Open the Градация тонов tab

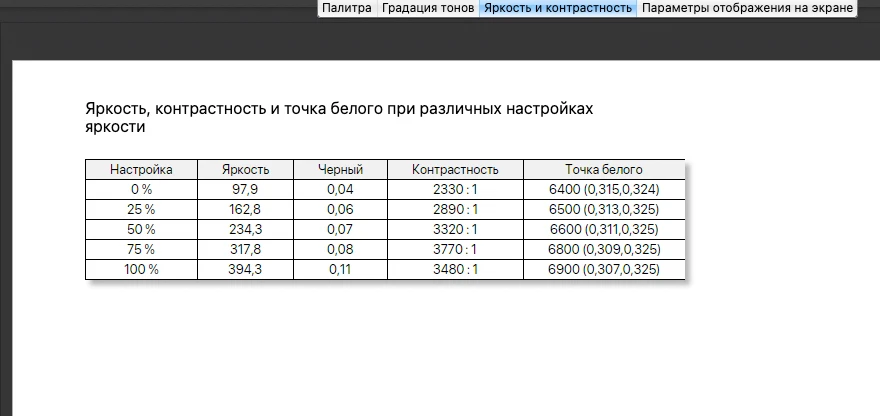pos(428,8)
